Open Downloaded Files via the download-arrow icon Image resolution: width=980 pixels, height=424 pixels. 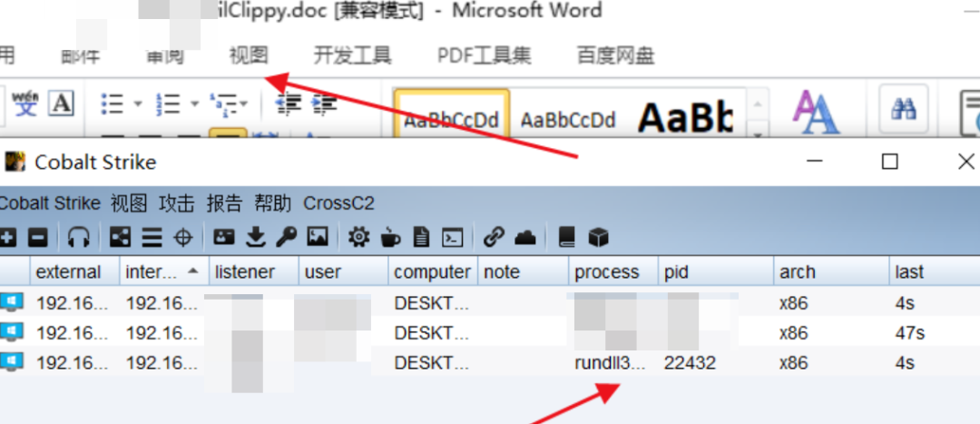(x=255, y=237)
